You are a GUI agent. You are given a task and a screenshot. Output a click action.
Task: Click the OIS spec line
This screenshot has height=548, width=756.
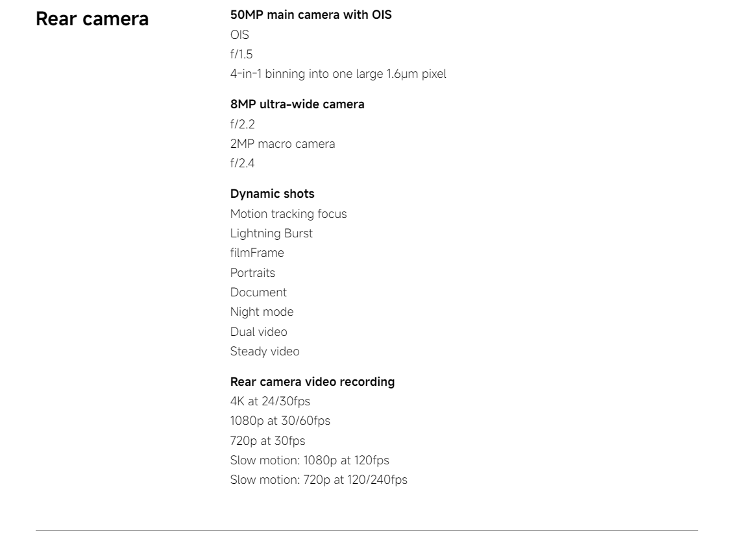point(239,35)
